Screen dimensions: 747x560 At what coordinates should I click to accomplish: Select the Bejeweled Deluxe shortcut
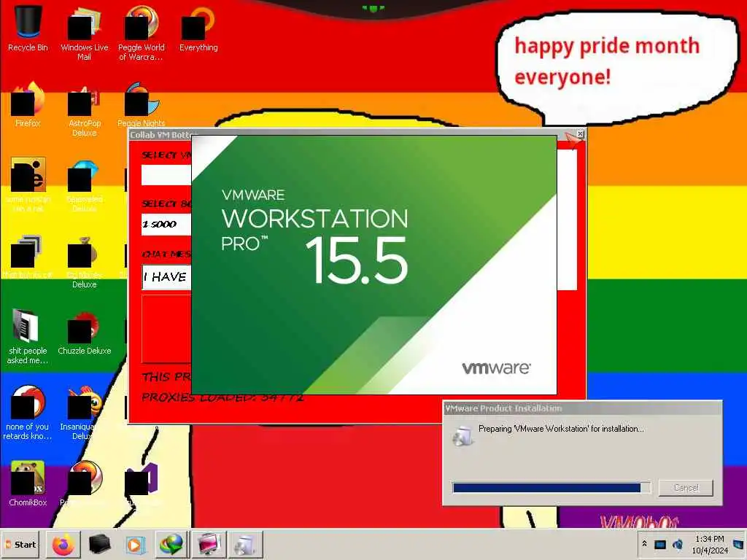tap(85, 187)
